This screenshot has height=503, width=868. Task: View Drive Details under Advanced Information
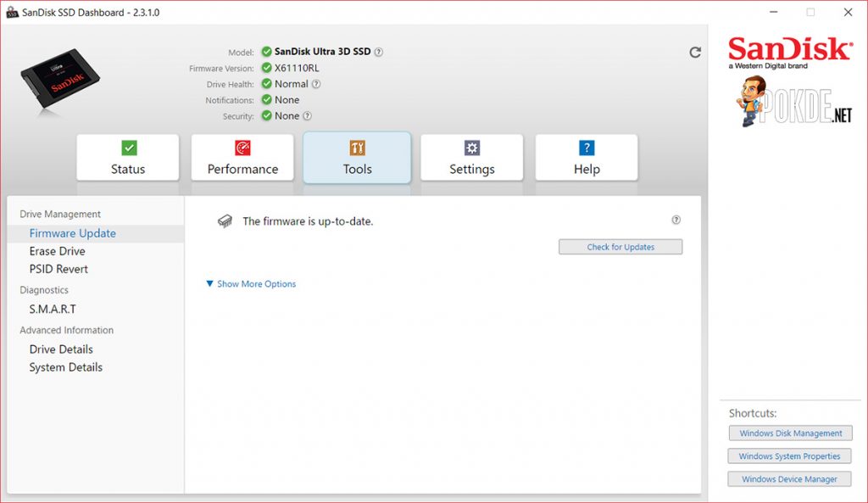(x=61, y=349)
